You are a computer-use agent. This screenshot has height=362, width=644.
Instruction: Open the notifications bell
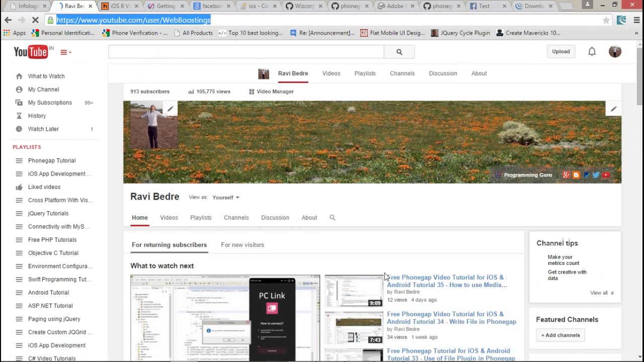click(x=592, y=51)
